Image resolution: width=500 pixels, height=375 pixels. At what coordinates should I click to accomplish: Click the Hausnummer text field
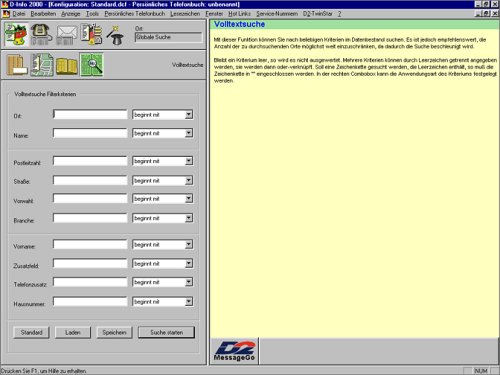[90, 302]
